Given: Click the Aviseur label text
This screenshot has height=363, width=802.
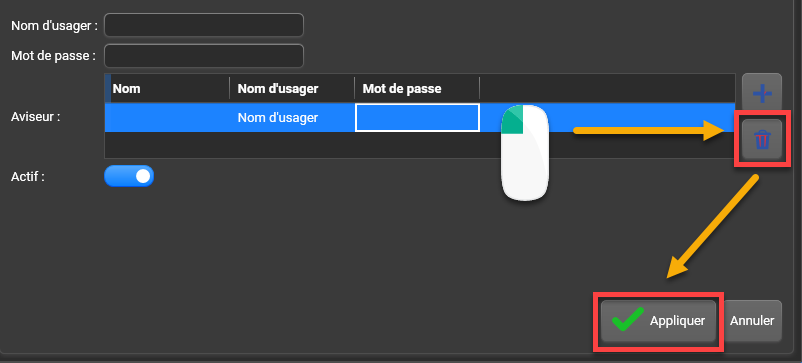Looking at the screenshot, I should pyautogui.click(x=36, y=117).
